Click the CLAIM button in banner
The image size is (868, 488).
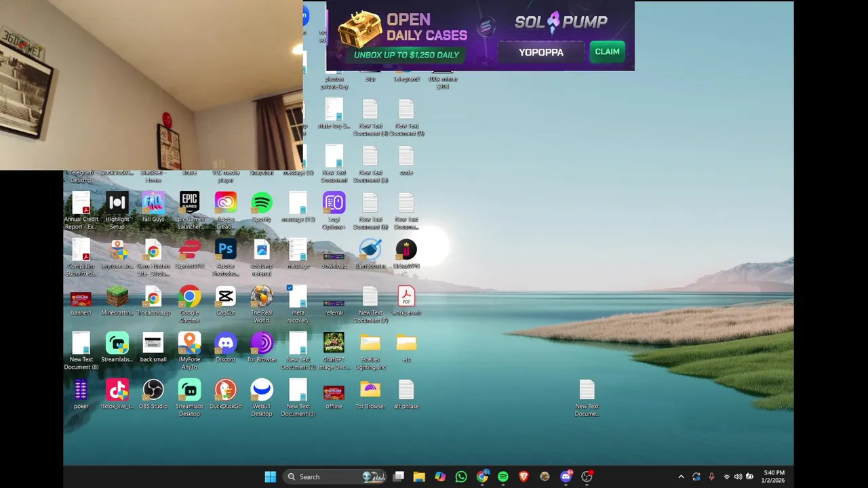(x=607, y=52)
